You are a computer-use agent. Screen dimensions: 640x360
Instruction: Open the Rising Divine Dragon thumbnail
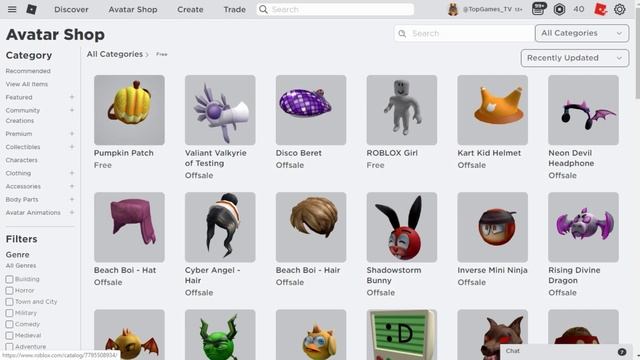pyautogui.click(x=583, y=227)
